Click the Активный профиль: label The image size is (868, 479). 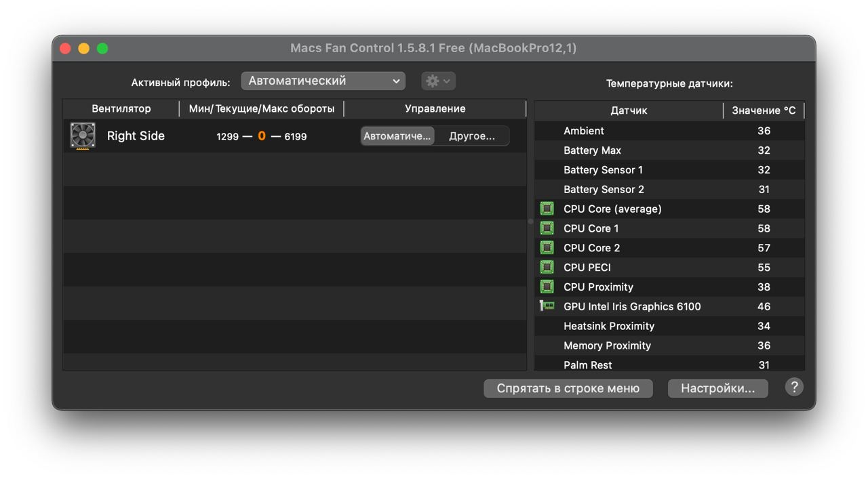[x=180, y=83]
